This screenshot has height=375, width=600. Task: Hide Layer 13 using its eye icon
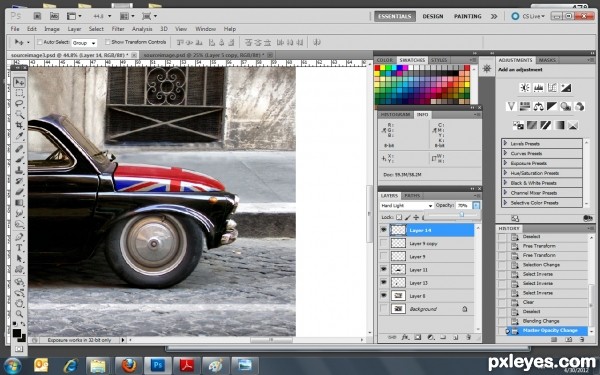coord(383,282)
